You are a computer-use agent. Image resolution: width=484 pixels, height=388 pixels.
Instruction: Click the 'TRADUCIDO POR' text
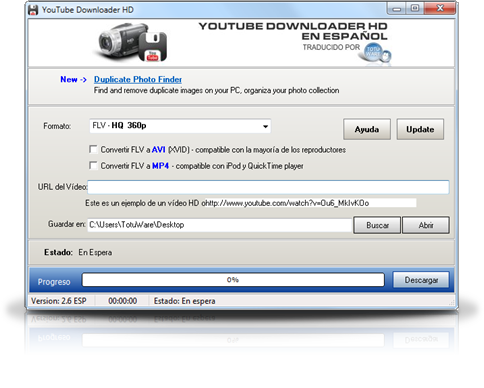click(x=331, y=47)
